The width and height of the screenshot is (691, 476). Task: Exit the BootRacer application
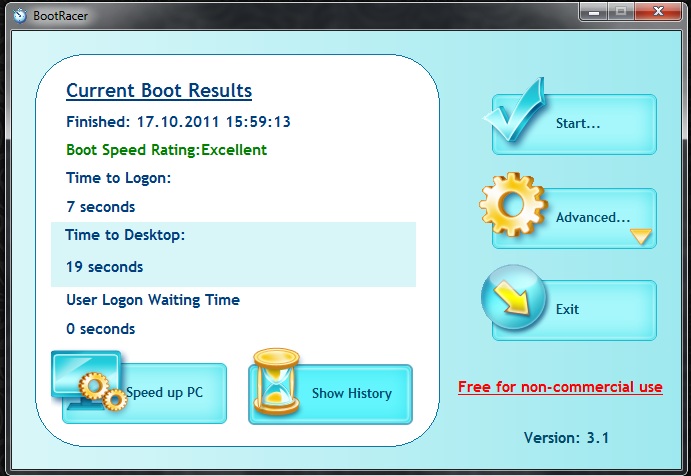click(x=574, y=310)
